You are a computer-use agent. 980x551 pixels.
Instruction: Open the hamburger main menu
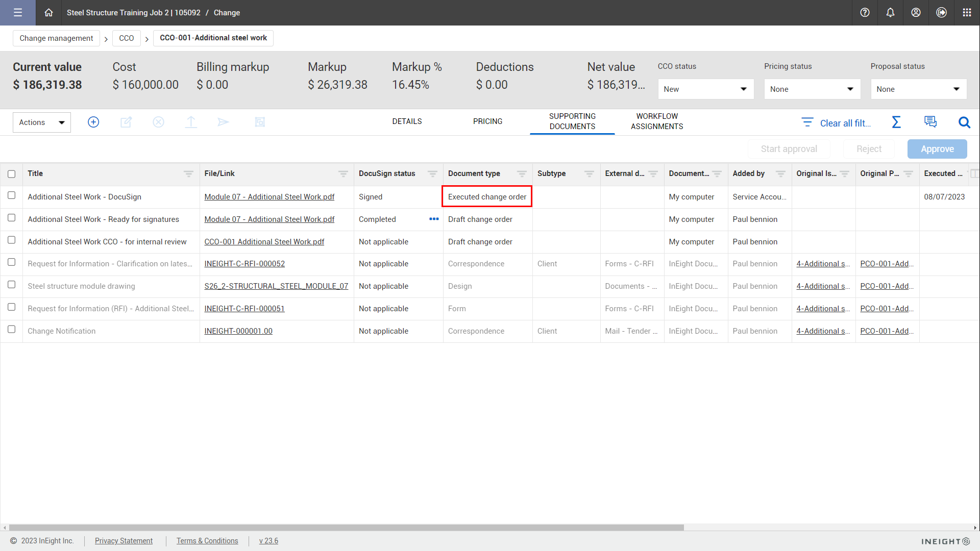coord(18,13)
